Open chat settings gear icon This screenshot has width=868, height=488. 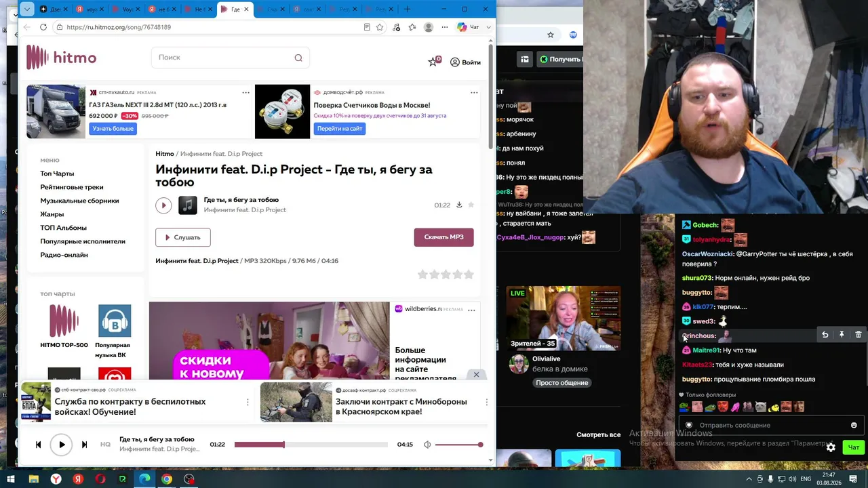click(831, 447)
